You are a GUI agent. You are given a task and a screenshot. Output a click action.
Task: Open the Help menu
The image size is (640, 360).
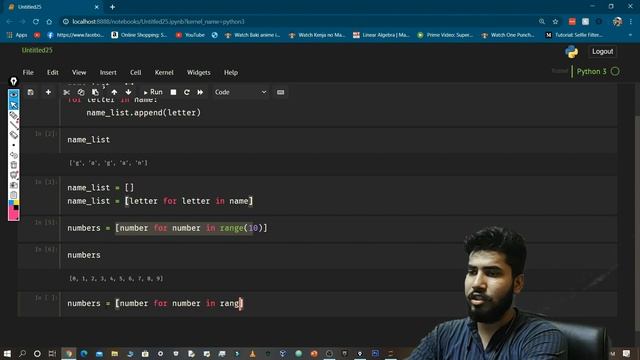[231, 72]
